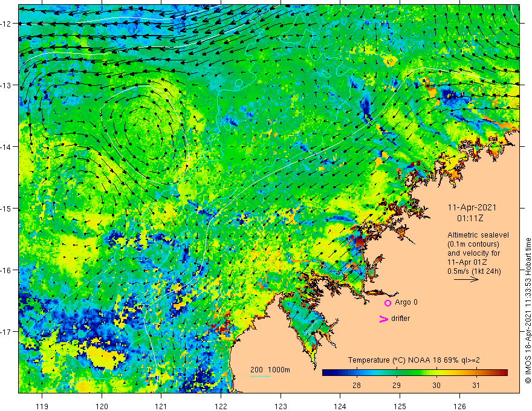
Task: Click the IMOS copyright timestamp text
Action: pos(528,311)
